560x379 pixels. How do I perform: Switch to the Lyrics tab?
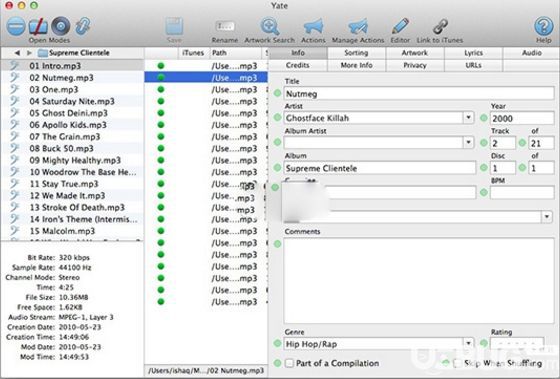(473, 53)
